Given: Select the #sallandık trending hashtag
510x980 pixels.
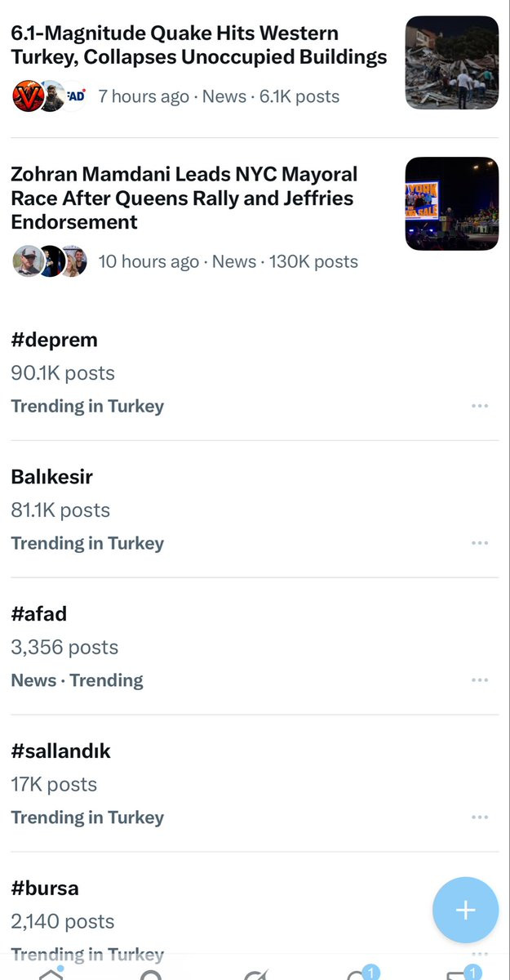Looking at the screenshot, I should pyautogui.click(x=61, y=751).
